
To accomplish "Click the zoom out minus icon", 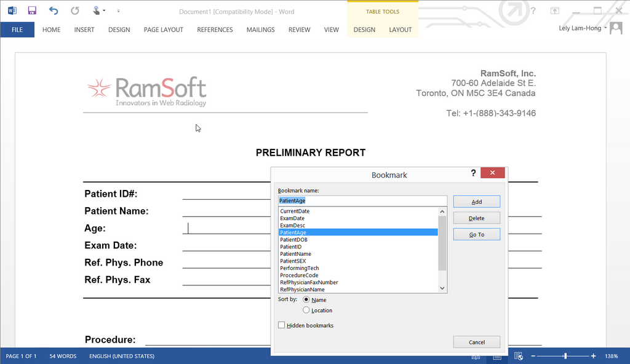I will 533,356.
